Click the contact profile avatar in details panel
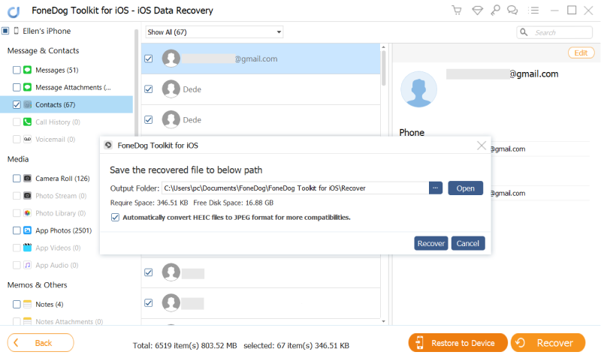This screenshot has height=364, width=601. pyautogui.click(x=418, y=89)
